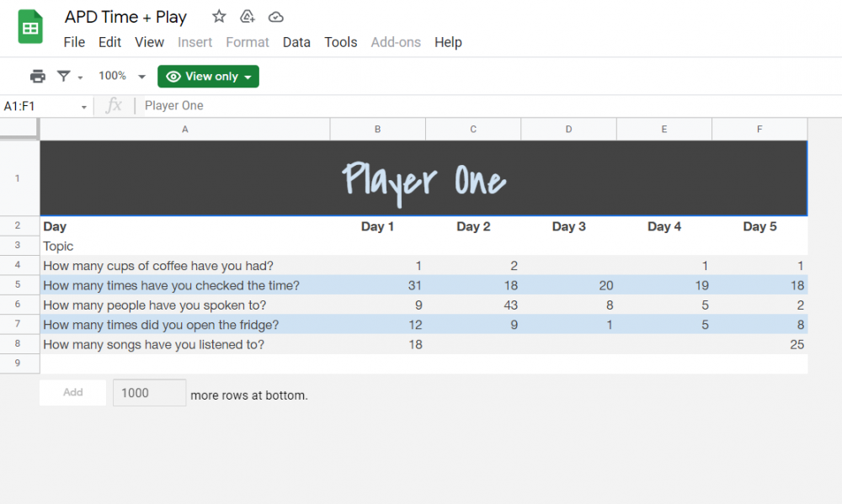Click the 1000 rows count input field
The height and width of the screenshot is (504, 842).
pyautogui.click(x=149, y=392)
